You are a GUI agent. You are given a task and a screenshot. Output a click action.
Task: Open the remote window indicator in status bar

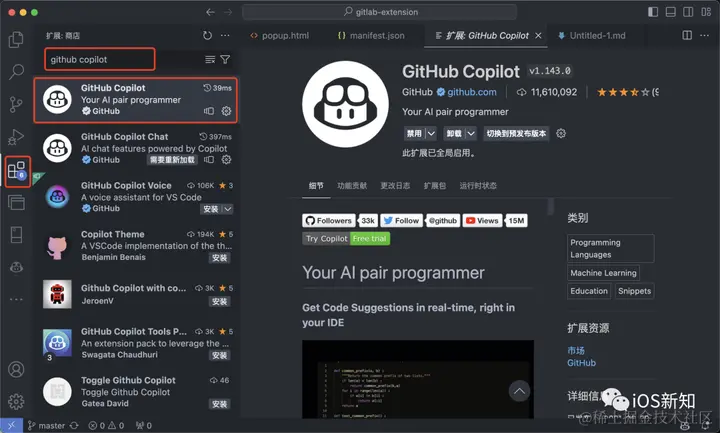[11, 425]
